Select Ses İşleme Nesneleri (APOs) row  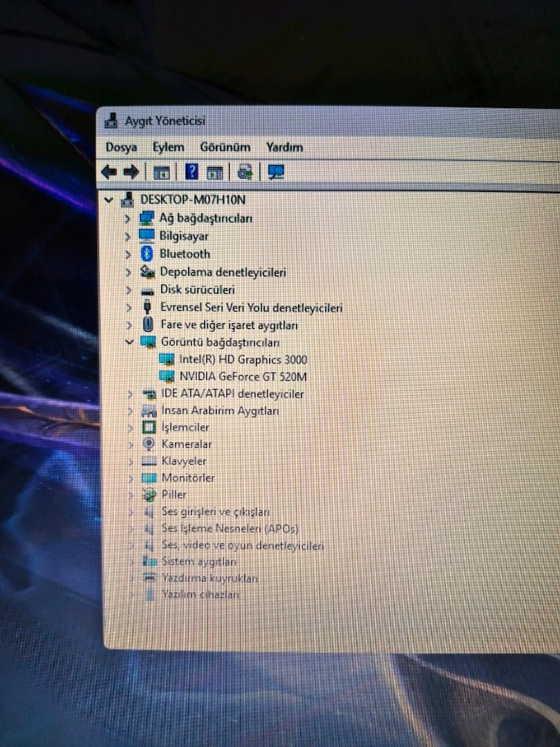[x=230, y=529]
